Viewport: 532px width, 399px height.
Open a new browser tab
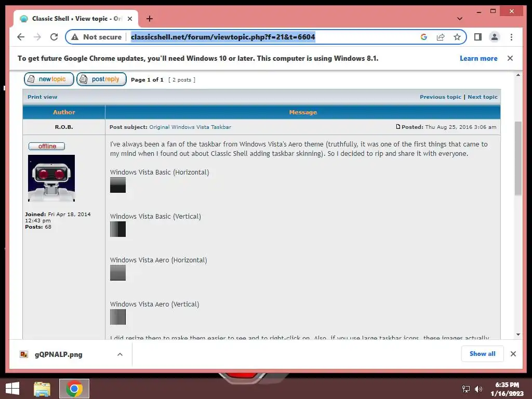(x=150, y=19)
